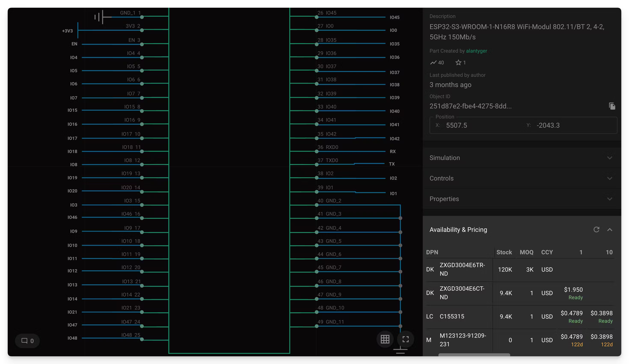Click the ground symbol at GND_1
The width and height of the screenshot is (629, 364).
coord(99,17)
